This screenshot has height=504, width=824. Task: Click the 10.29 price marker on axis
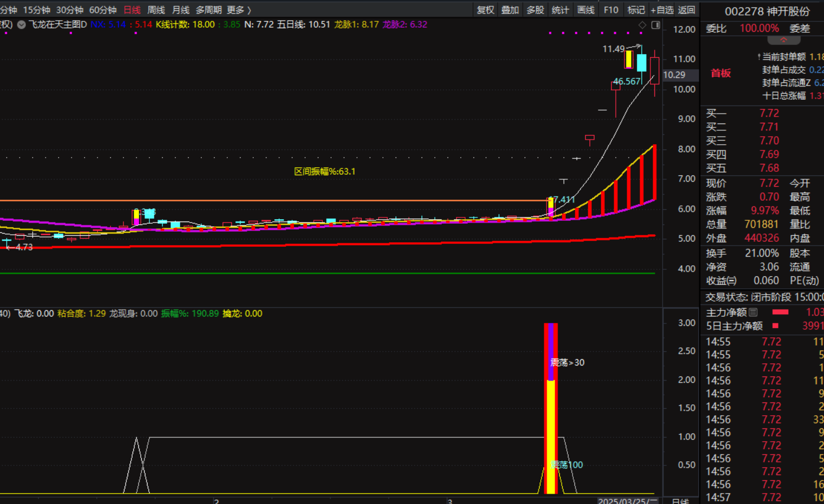(675, 75)
